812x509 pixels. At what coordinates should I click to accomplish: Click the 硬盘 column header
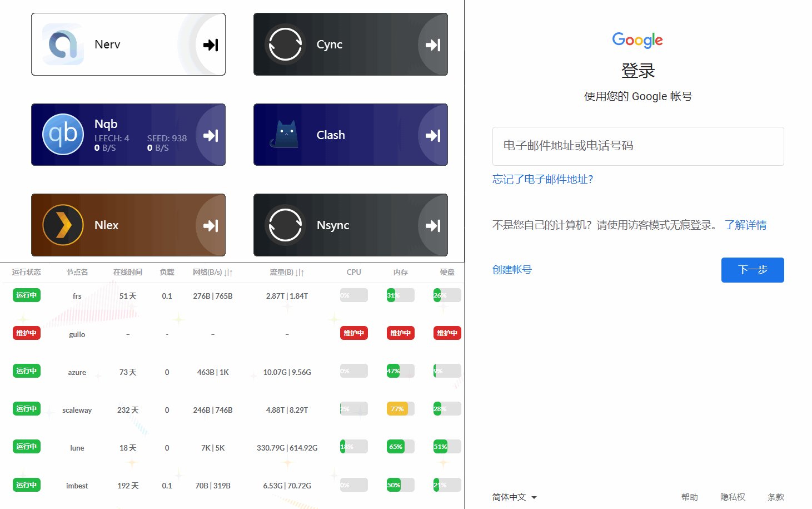click(447, 272)
